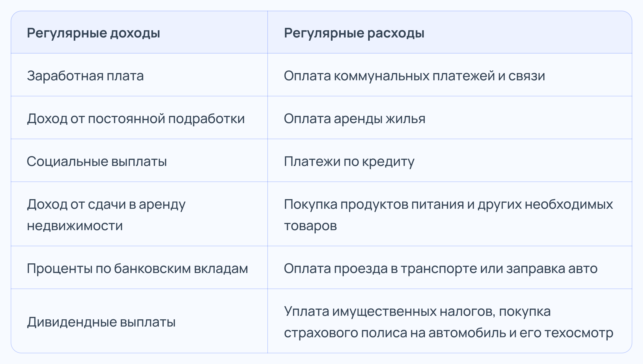Click the "Оплата аренды жилья" entry
The height and width of the screenshot is (364, 643).
[354, 119]
